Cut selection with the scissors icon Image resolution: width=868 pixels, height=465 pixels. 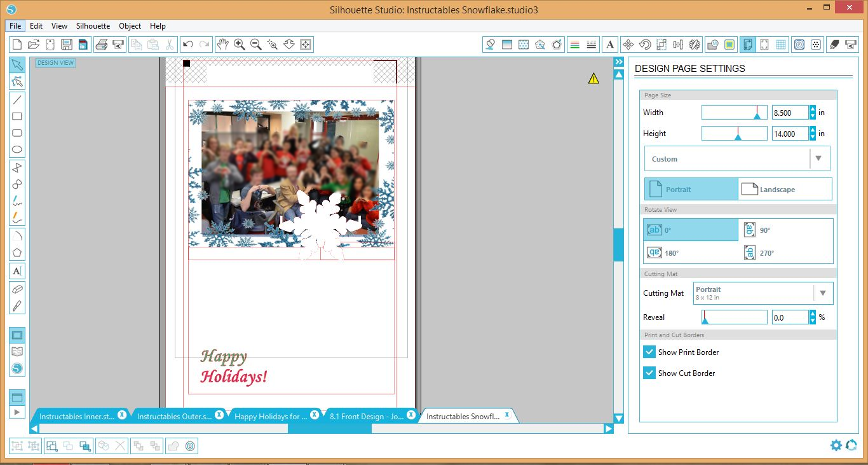(x=170, y=45)
